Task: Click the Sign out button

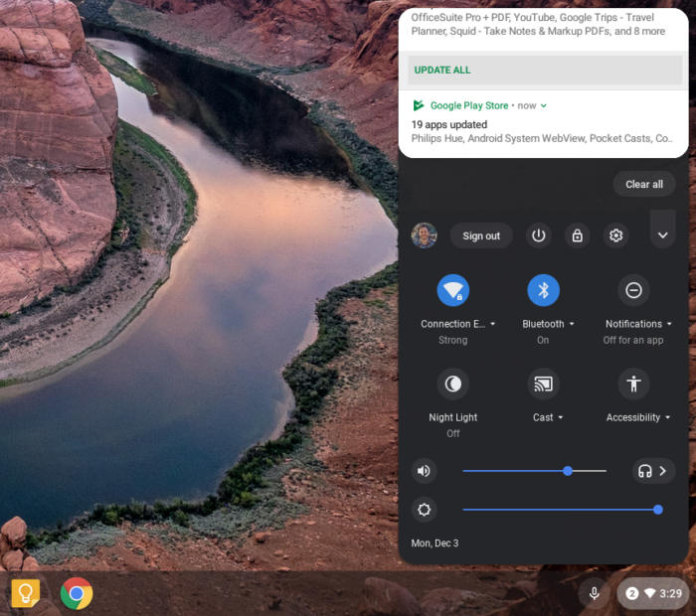Action: click(x=481, y=235)
